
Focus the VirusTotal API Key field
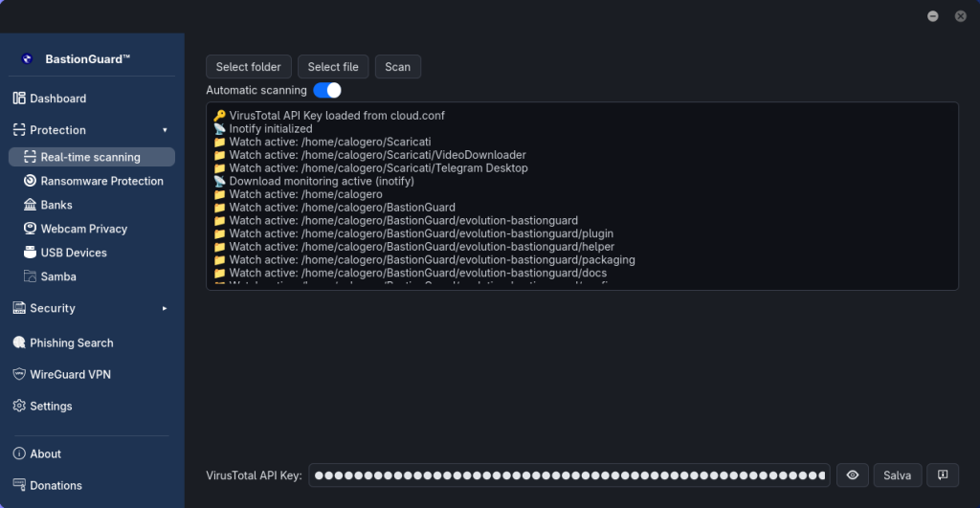pyautogui.click(x=568, y=475)
